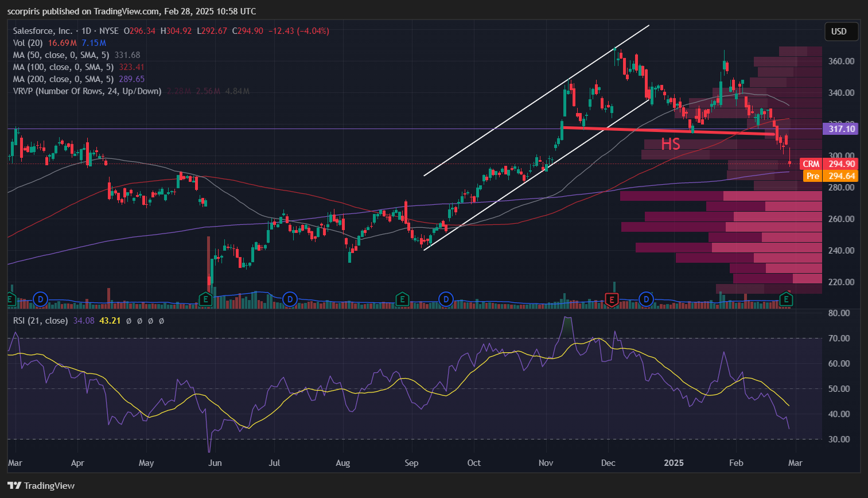Click the -12.43 (-4.04%) change value
The height and width of the screenshot is (498, 868).
(x=299, y=31)
